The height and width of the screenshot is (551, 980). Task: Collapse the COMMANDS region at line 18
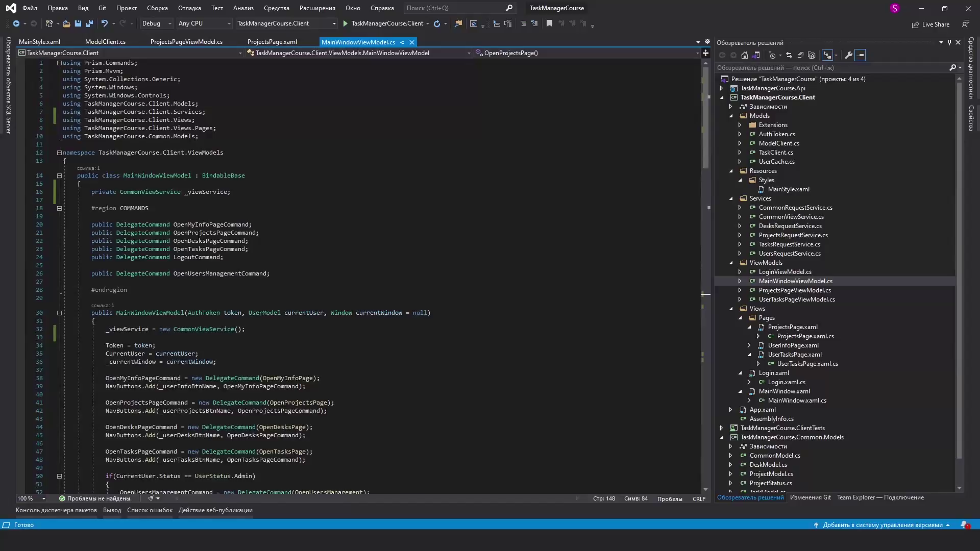point(59,208)
